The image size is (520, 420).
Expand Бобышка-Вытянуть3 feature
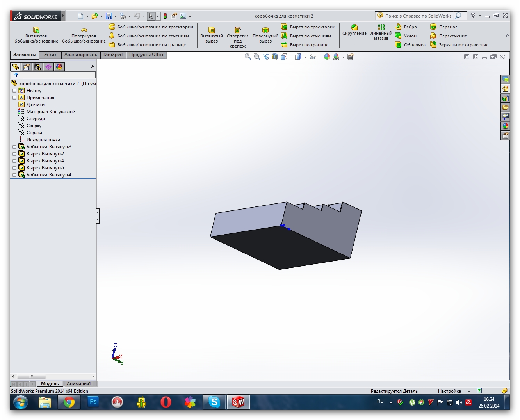click(14, 147)
